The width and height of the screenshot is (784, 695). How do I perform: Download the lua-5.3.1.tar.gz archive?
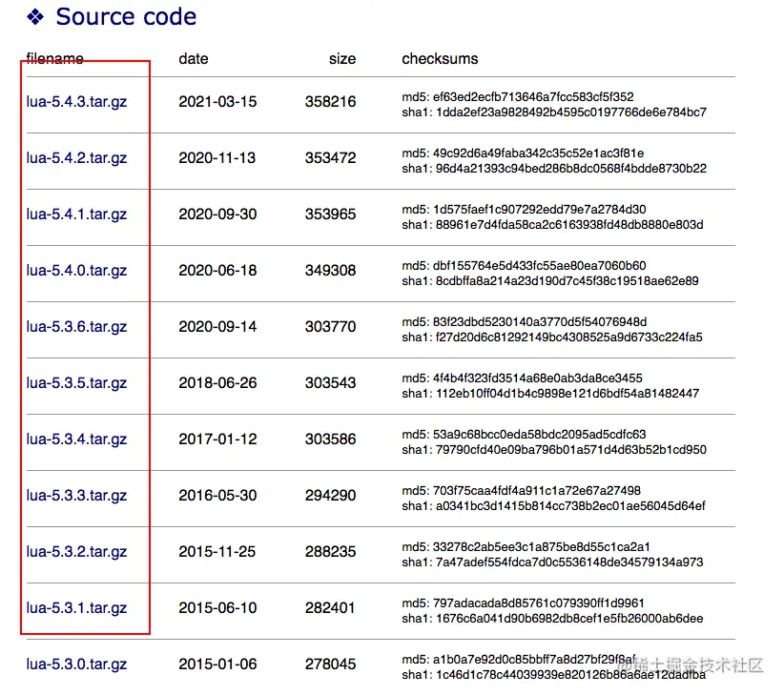click(x=76, y=608)
